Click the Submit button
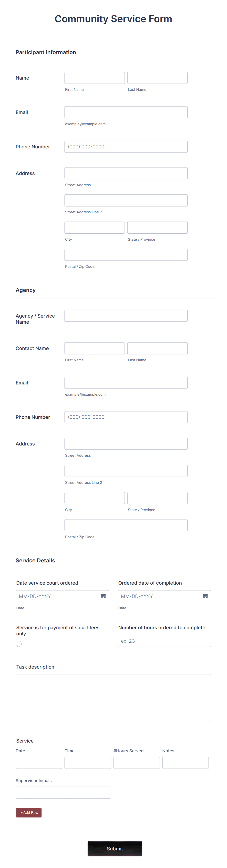 click(x=115, y=848)
